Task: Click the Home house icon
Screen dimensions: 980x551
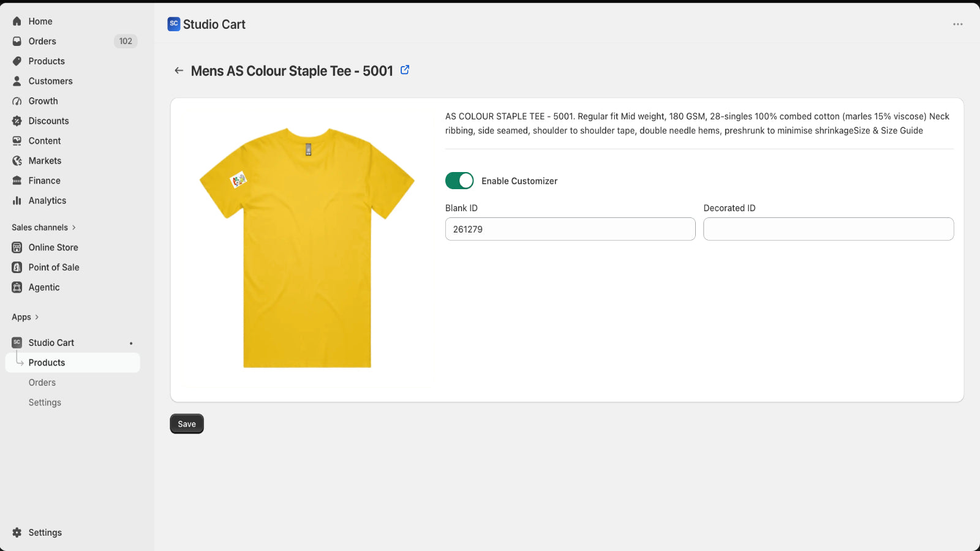Action: click(17, 21)
